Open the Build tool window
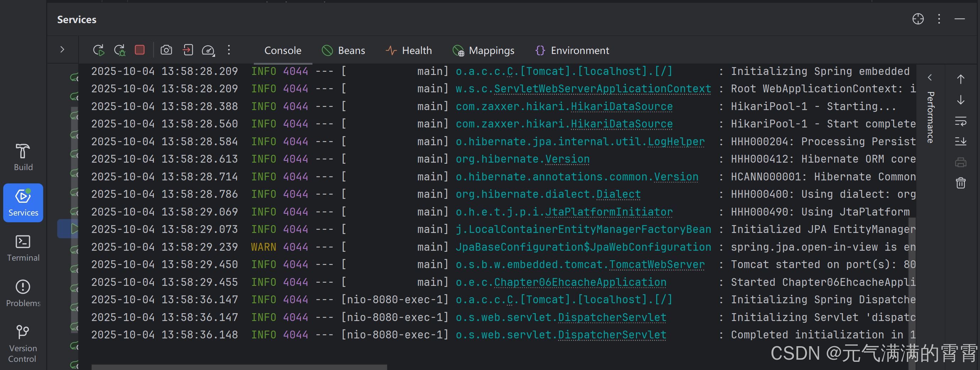Screen dimensions: 980x370 point(23,157)
